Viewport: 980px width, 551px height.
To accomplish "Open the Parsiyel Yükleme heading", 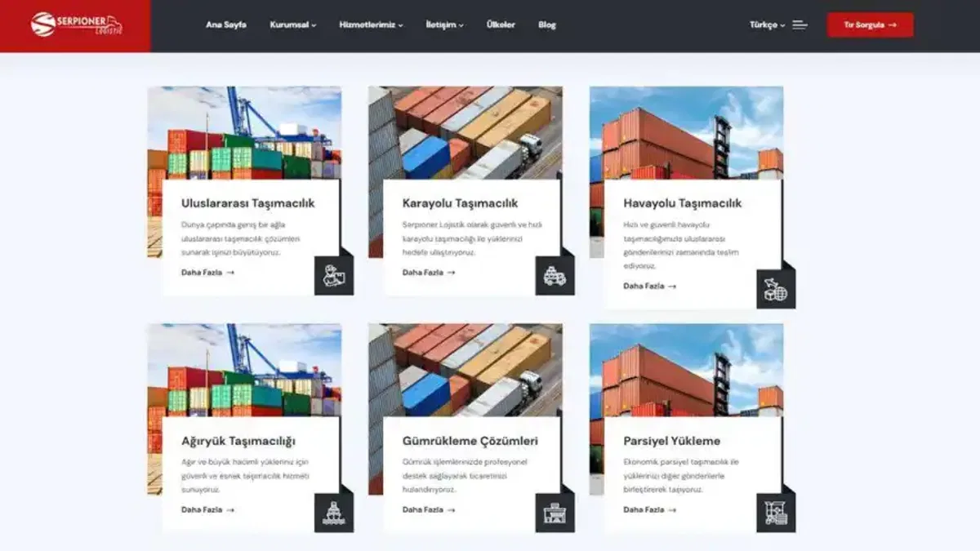I will 672,441.
